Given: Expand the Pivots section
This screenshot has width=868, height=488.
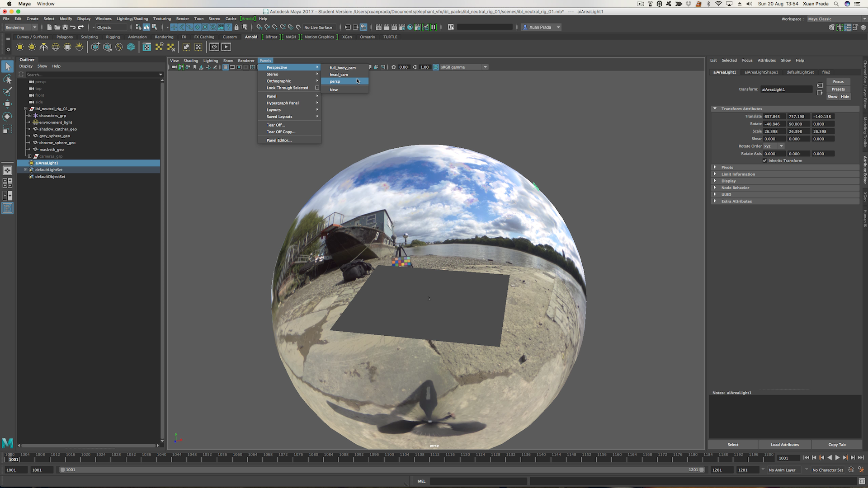Looking at the screenshot, I should (715, 168).
